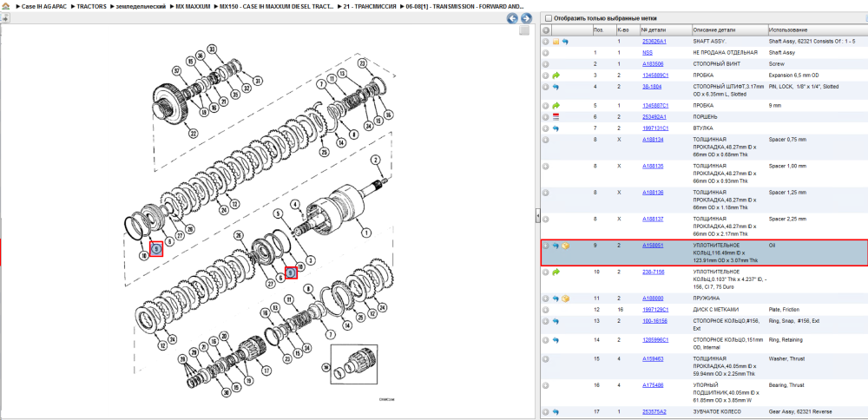Add СТОПОРНЫЙ ВИНТ row with circle icon
868x420 pixels.
546,63
